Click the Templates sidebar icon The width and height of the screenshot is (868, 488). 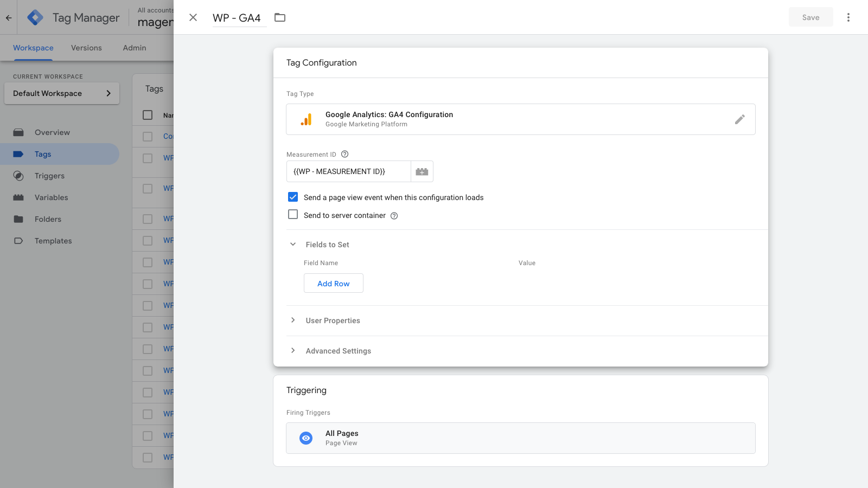[x=18, y=241]
